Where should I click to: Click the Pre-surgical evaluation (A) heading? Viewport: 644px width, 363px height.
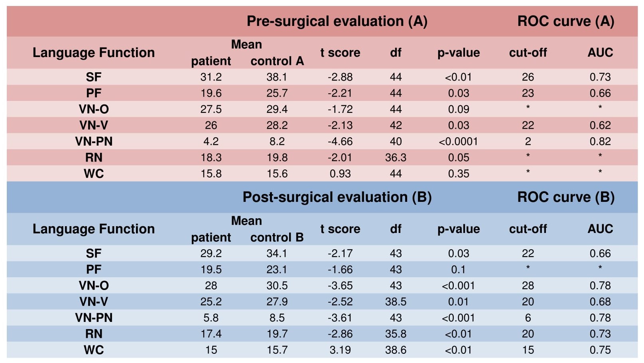[x=337, y=21]
